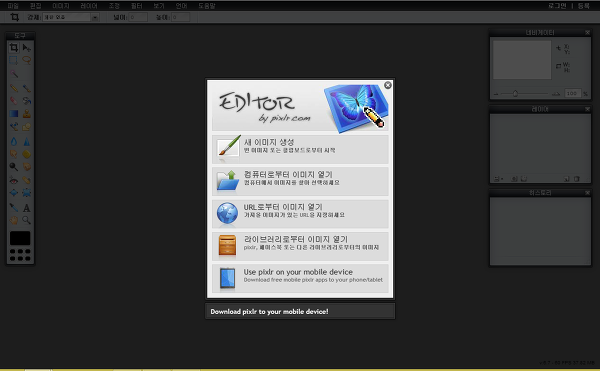Select the Paint Bucket tool
600x371 pixels.
26,101
